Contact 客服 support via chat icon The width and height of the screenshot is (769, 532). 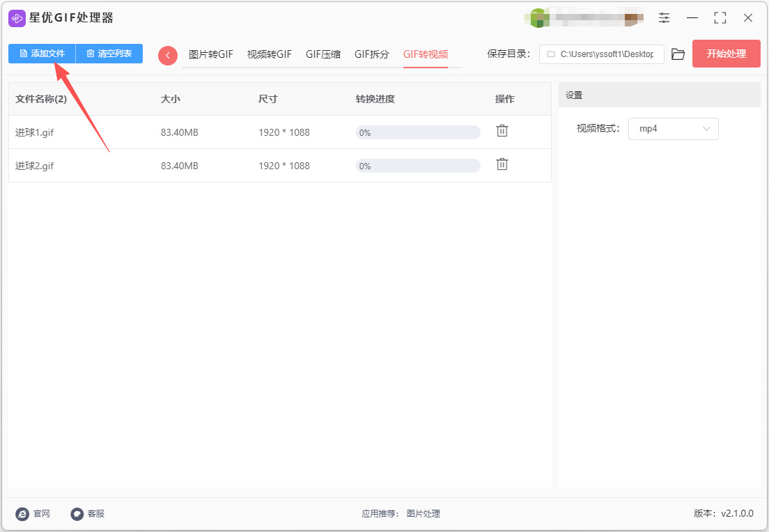tap(77, 514)
